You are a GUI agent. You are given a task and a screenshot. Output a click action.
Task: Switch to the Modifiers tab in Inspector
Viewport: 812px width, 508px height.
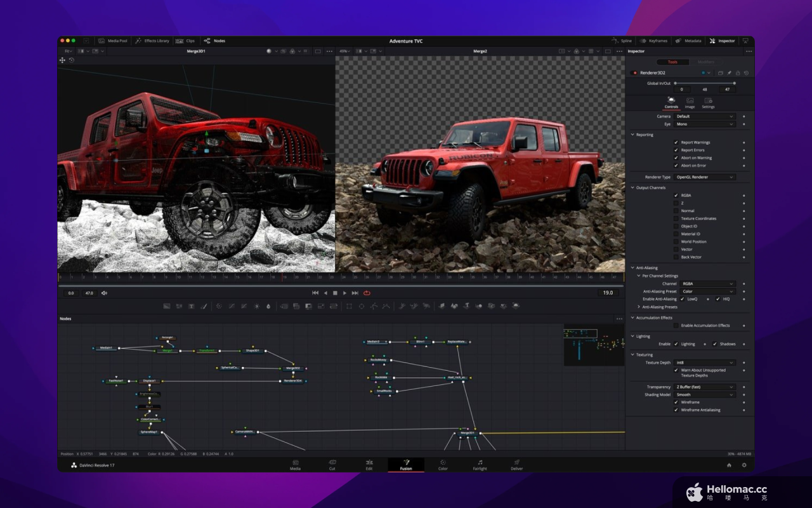pos(705,62)
